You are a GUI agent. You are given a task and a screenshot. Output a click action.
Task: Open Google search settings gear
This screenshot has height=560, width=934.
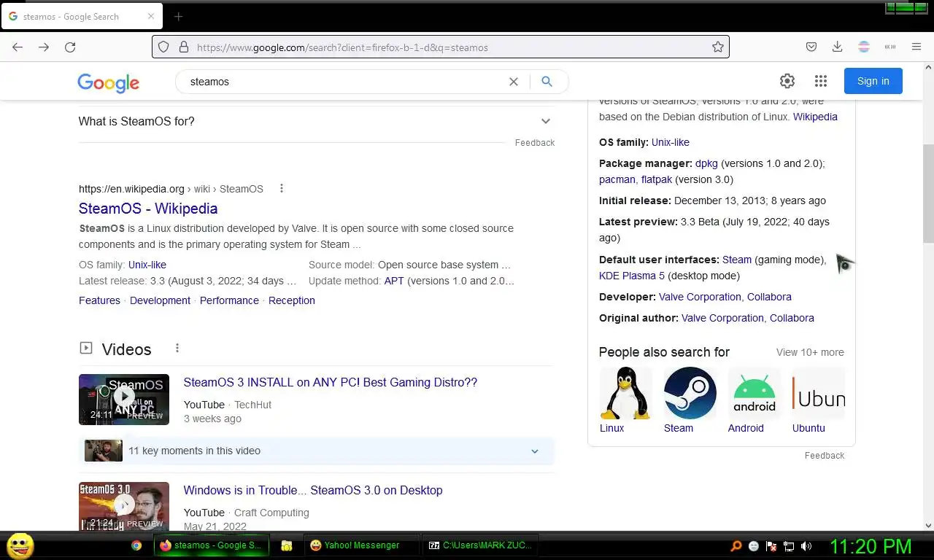[x=787, y=81]
